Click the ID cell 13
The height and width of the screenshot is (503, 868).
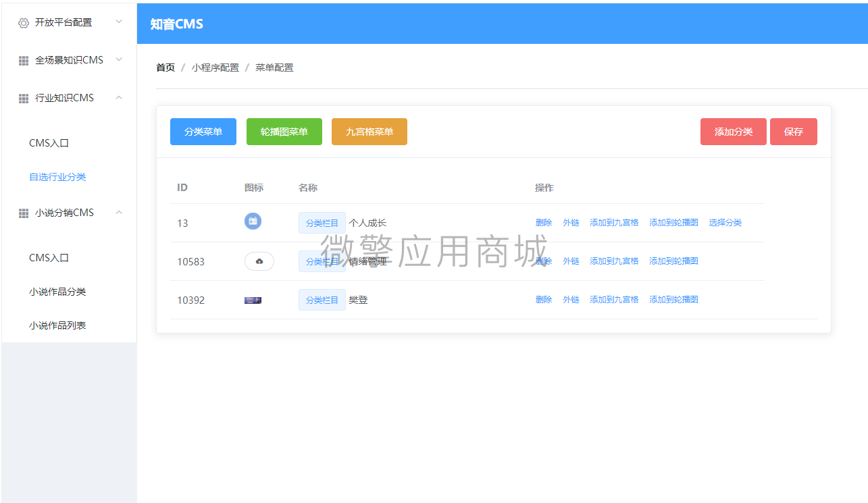click(182, 223)
